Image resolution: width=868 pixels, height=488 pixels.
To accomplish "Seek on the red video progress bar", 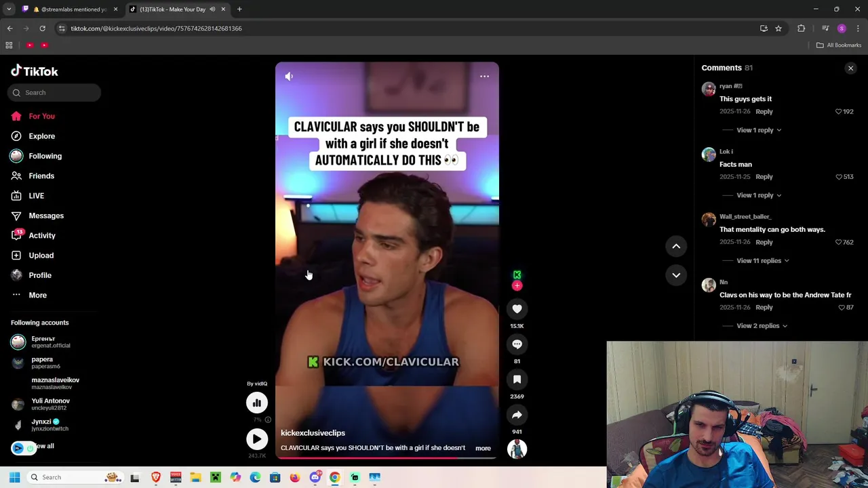I will pyautogui.click(x=387, y=457).
